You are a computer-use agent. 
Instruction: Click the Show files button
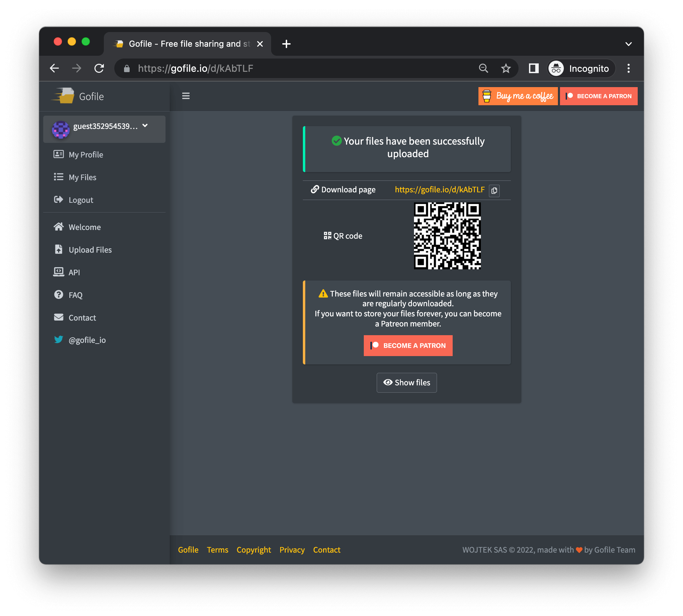[x=407, y=383]
